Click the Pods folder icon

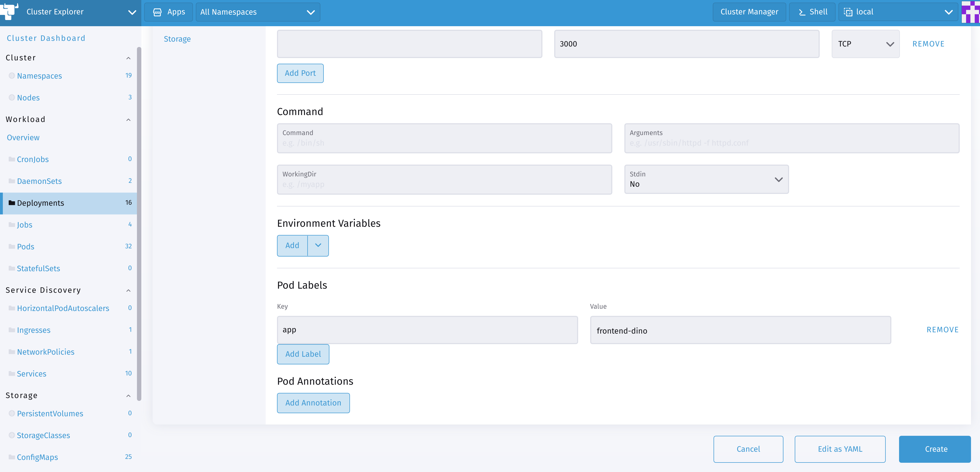coord(12,247)
